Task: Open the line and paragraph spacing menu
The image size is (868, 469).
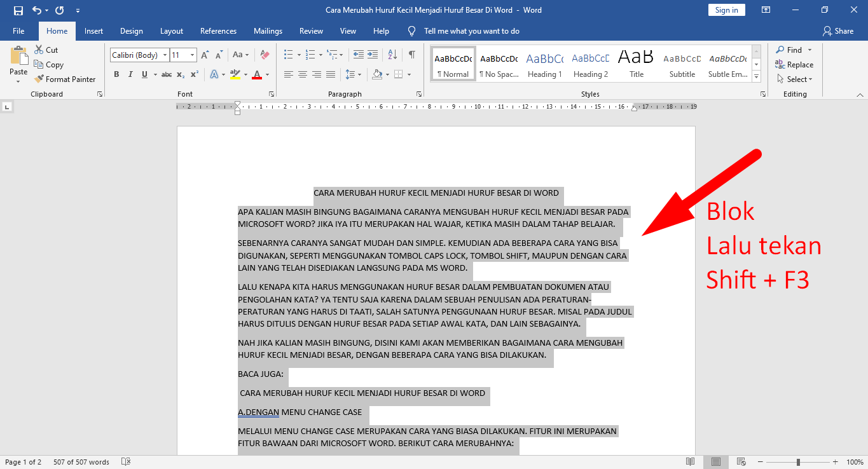Action: 354,74
